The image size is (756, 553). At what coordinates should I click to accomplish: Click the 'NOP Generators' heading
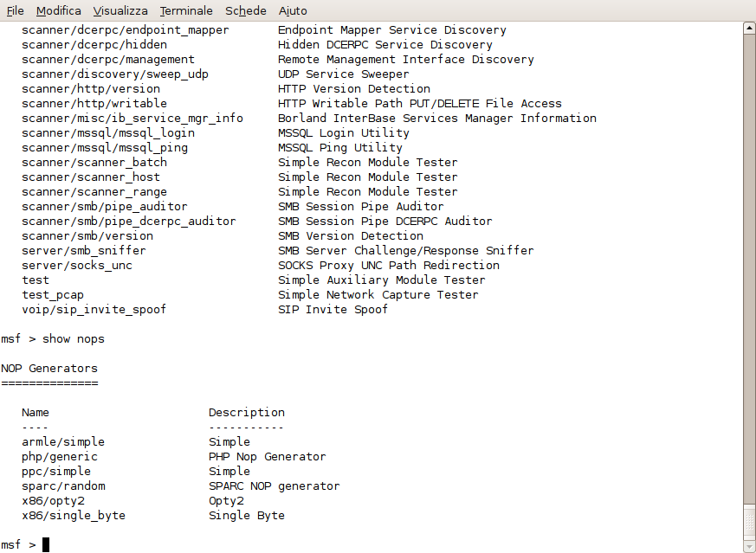49,369
